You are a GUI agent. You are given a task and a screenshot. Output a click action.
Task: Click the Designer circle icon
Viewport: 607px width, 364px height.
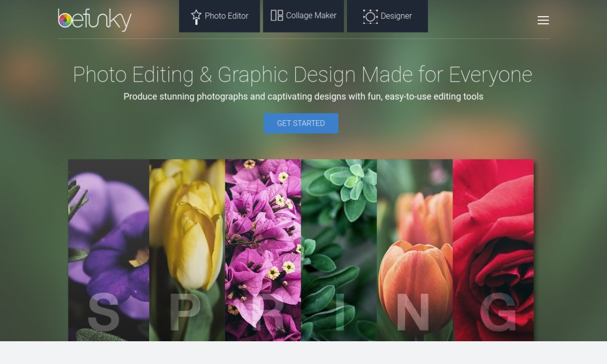click(370, 17)
